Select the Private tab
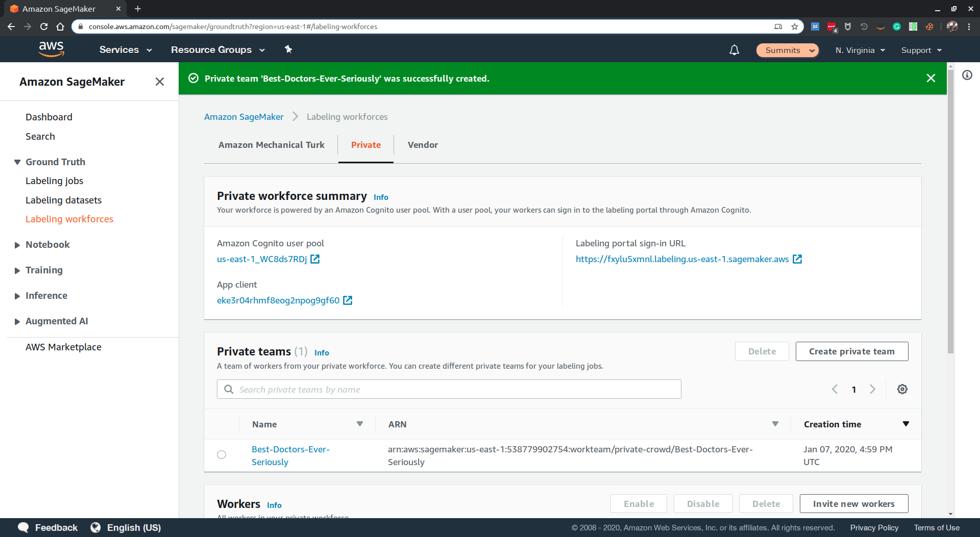 click(x=366, y=145)
